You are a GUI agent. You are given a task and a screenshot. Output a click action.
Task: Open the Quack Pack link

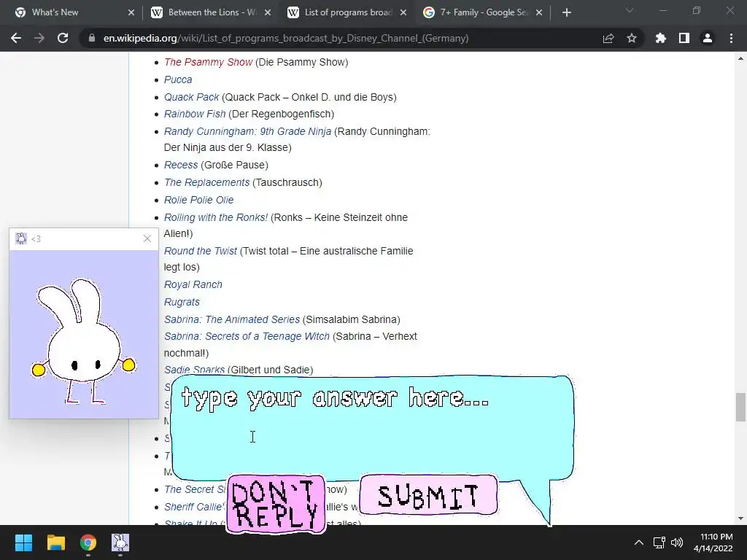pyautogui.click(x=192, y=97)
